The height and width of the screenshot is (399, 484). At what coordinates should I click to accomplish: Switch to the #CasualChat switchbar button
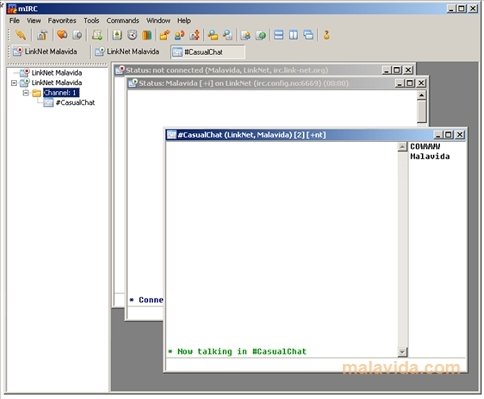pos(208,52)
